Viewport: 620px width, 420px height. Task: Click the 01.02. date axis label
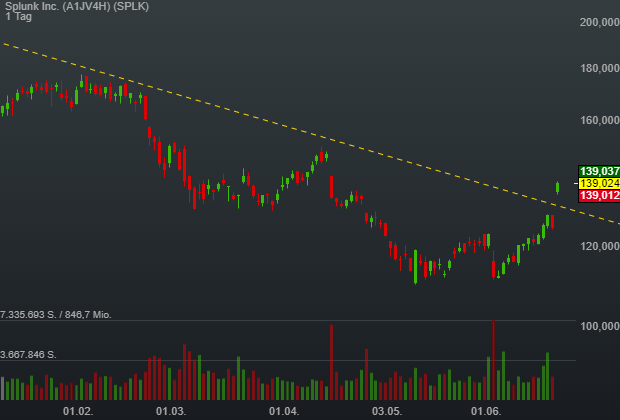tap(78, 411)
